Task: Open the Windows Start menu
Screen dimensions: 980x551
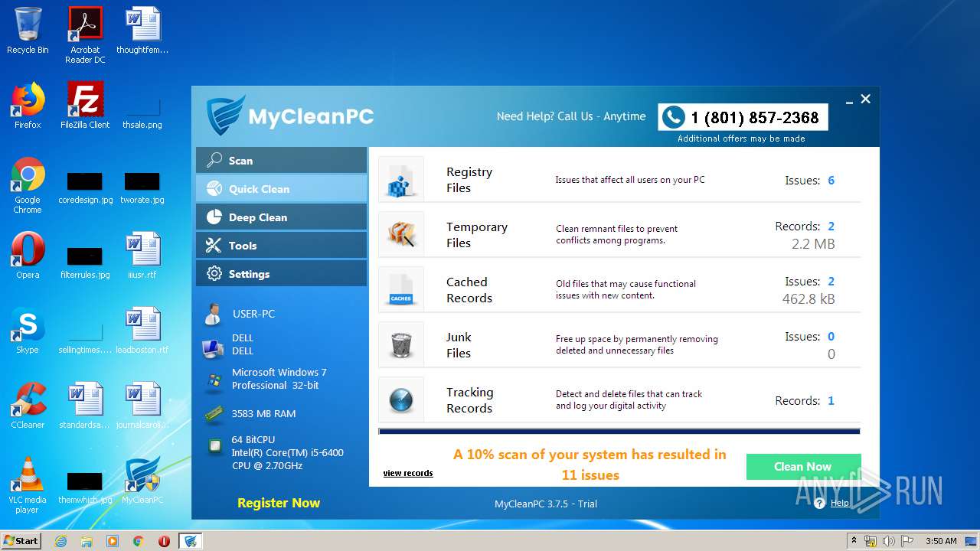Action: point(21,541)
